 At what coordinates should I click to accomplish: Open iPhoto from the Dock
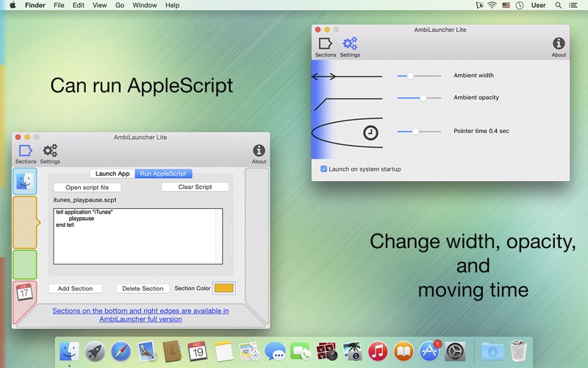coord(352,352)
